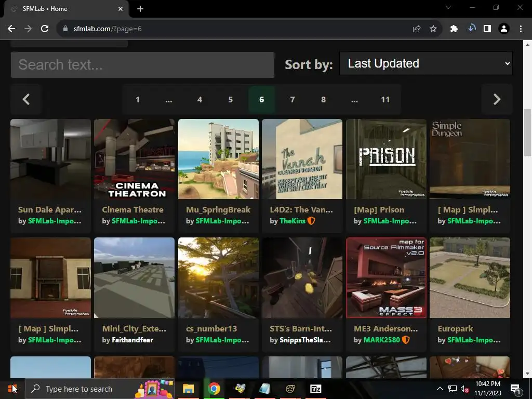The width and height of the screenshot is (532, 399).
Task: Go to page 11
Action: tap(385, 99)
